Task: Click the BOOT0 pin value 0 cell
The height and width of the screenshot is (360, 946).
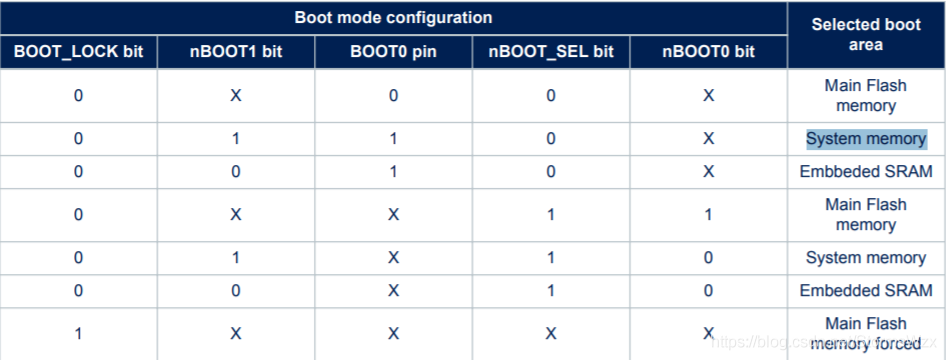Action: [393, 95]
